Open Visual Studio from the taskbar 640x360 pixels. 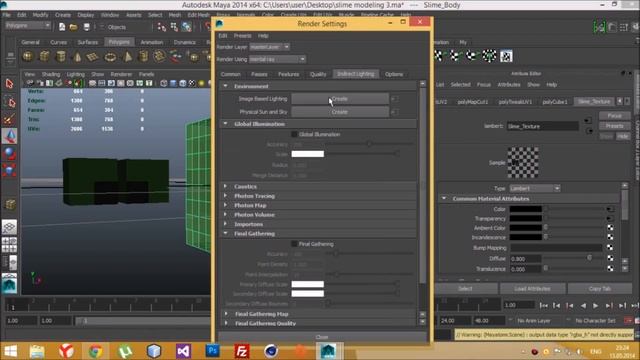pos(183,351)
